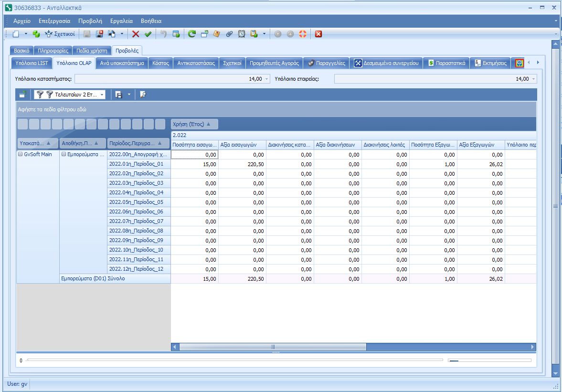Select the Δεσμευμένα συνεργείου tab
The width and height of the screenshot is (562, 392).
click(386, 63)
